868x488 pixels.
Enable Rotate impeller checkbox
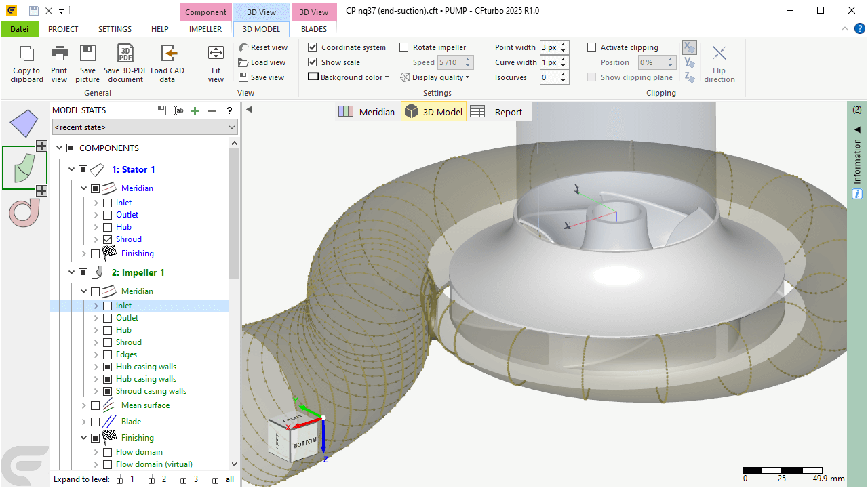coord(404,47)
